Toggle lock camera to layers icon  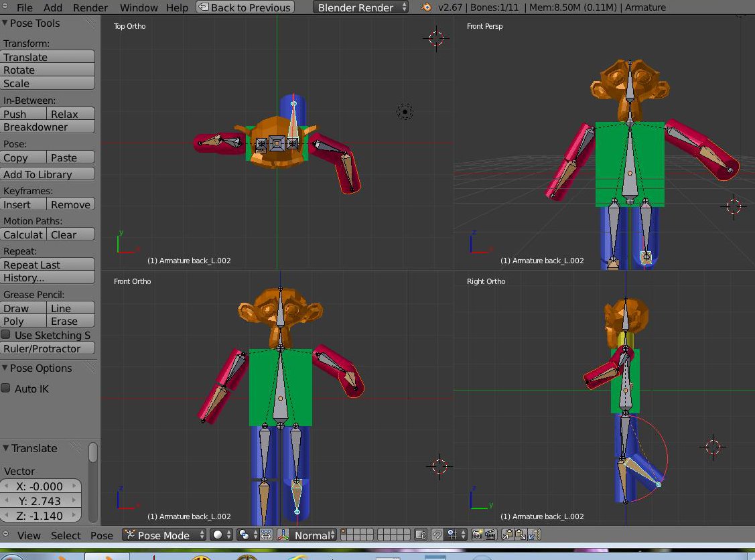(420, 535)
